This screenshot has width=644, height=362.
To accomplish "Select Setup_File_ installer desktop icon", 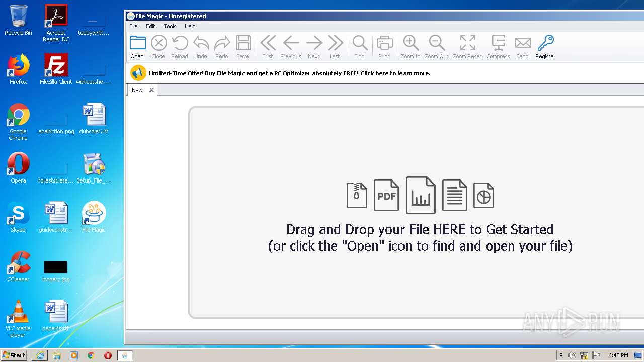I will click(x=94, y=168).
